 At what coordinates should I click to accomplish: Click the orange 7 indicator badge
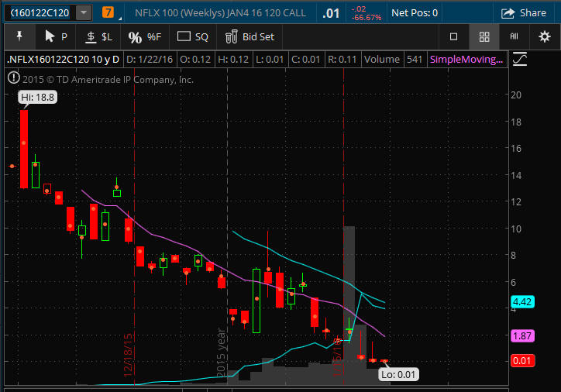(x=108, y=12)
